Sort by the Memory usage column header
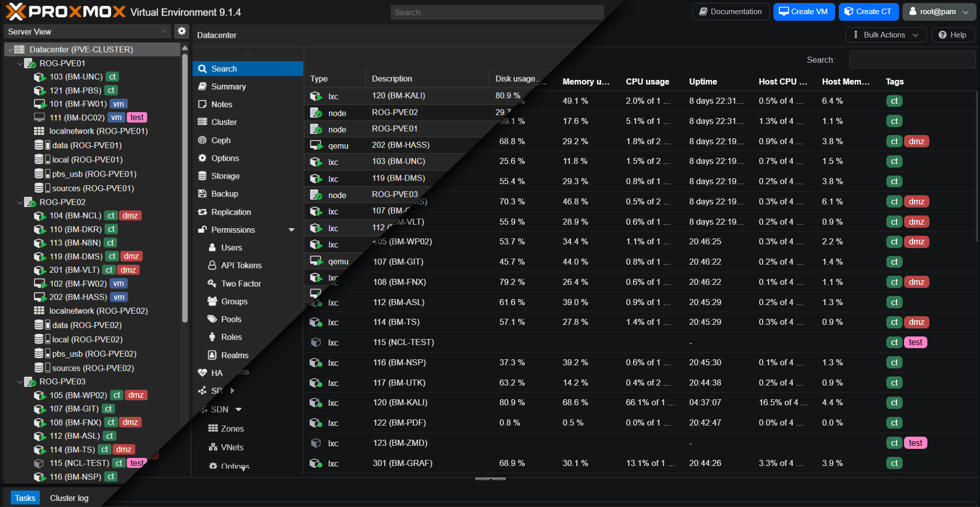 [586, 81]
